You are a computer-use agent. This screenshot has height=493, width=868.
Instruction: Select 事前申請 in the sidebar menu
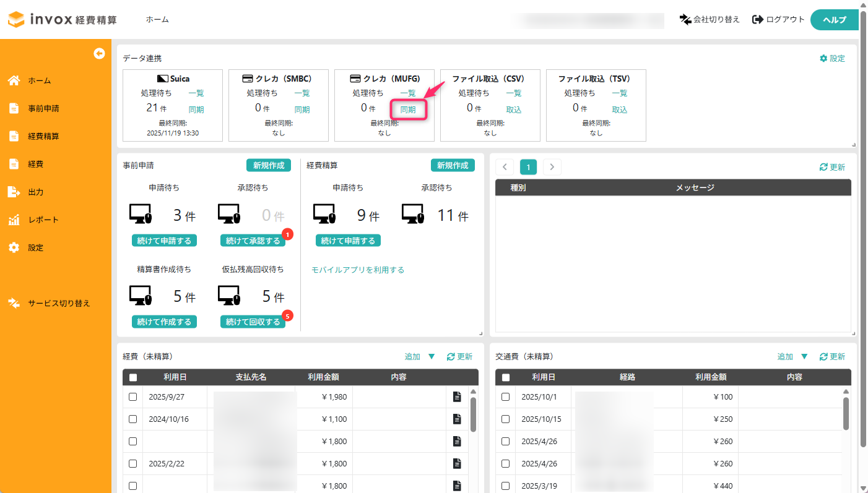pos(43,108)
